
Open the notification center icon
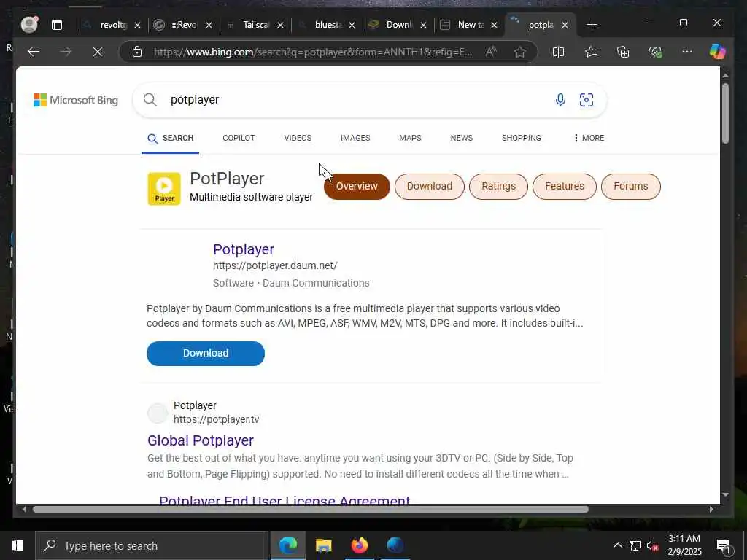coord(724,545)
